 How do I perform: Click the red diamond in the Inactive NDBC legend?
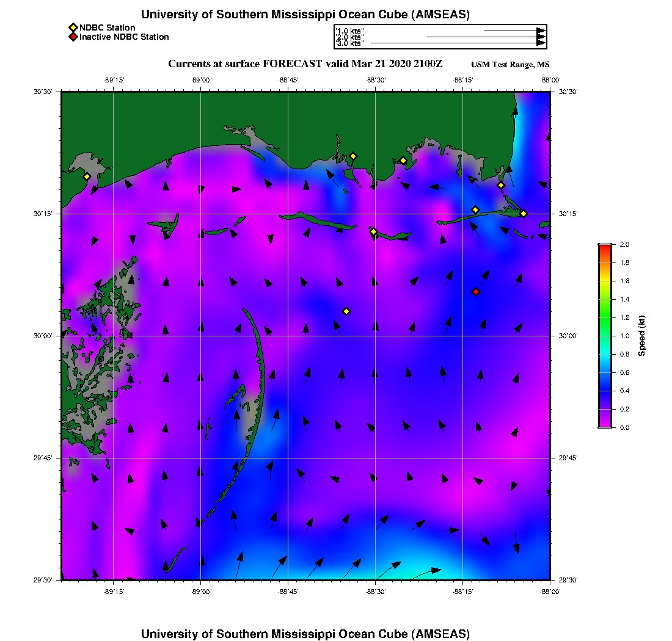pos(73,37)
